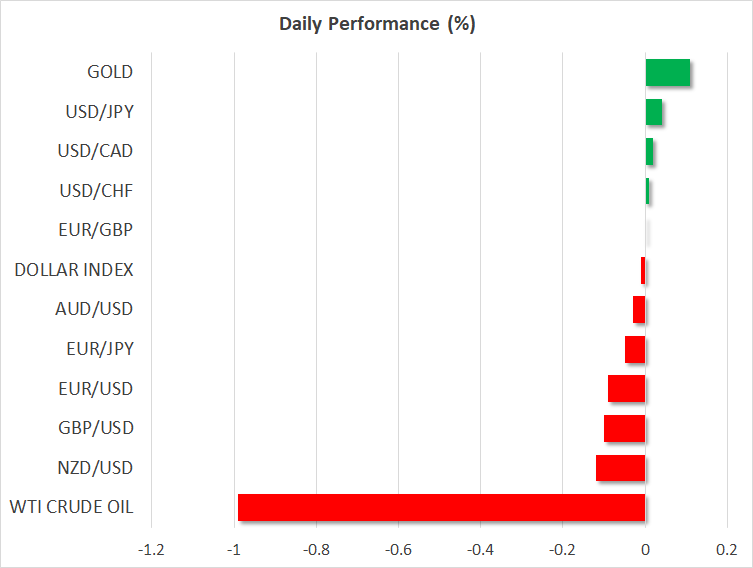Select the -0.6 x-axis tick label
Image resolution: width=753 pixels, height=568 pixels.
[x=398, y=550]
